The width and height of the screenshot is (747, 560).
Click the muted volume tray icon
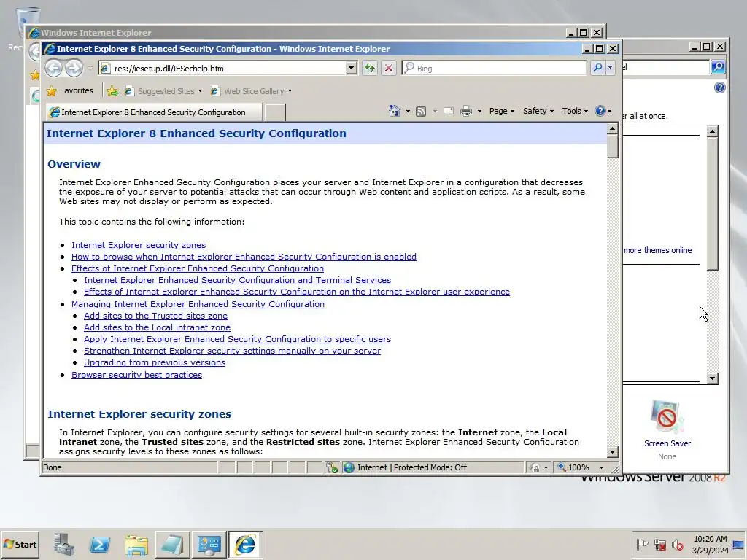pos(677,545)
